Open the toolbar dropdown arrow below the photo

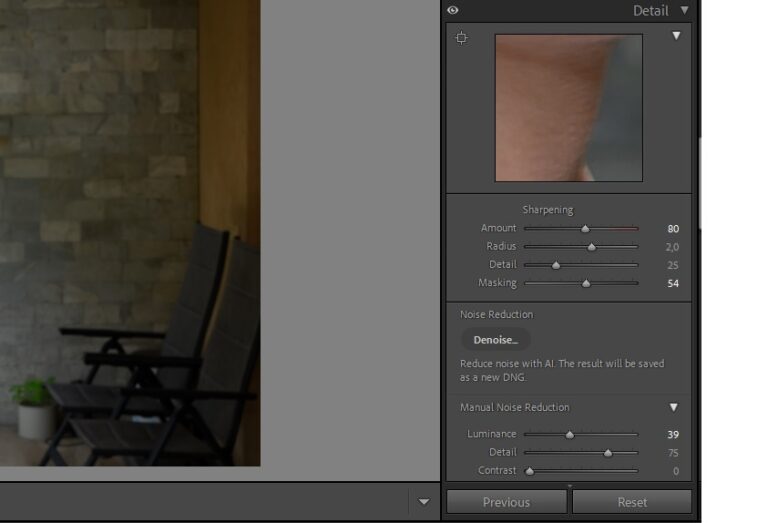424,501
